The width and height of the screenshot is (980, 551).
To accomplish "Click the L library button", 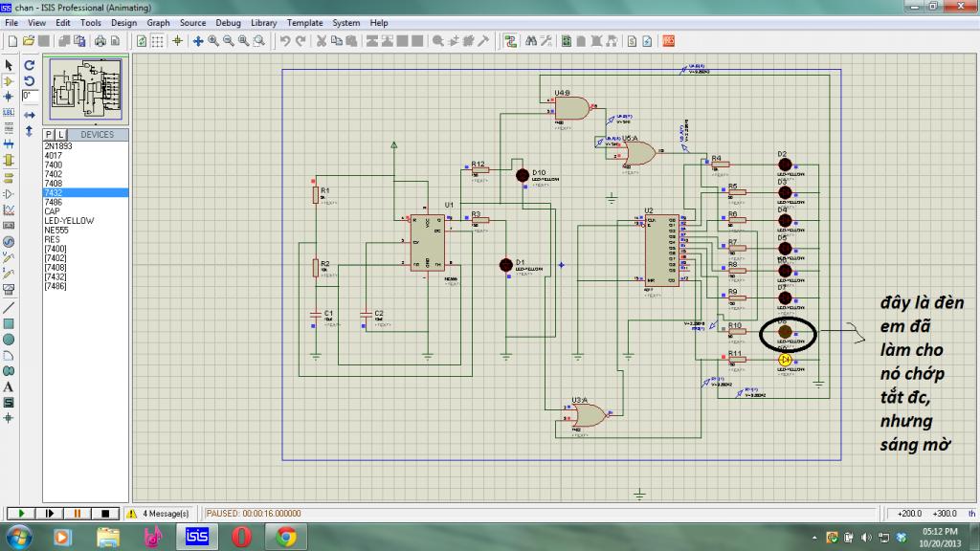I will pos(60,135).
